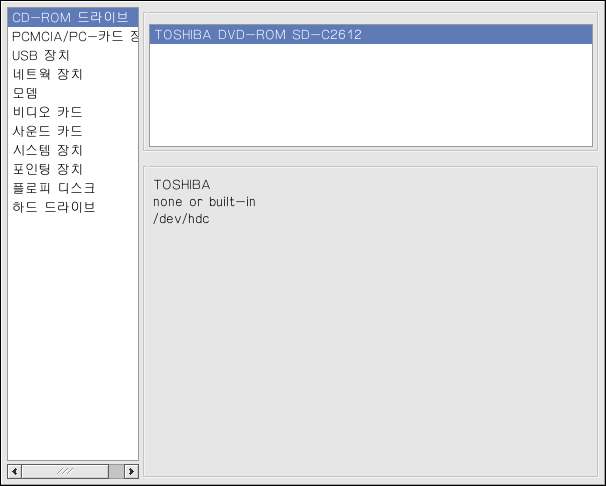Open the 하드 드라이브 category
The image size is (606, 486).
54,207
